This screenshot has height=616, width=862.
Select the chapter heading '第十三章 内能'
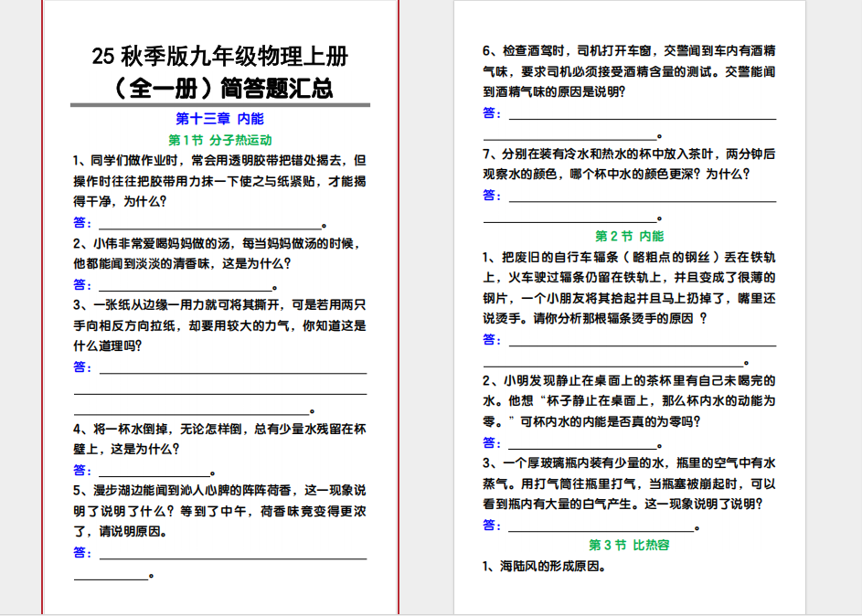tap(219, 119)
